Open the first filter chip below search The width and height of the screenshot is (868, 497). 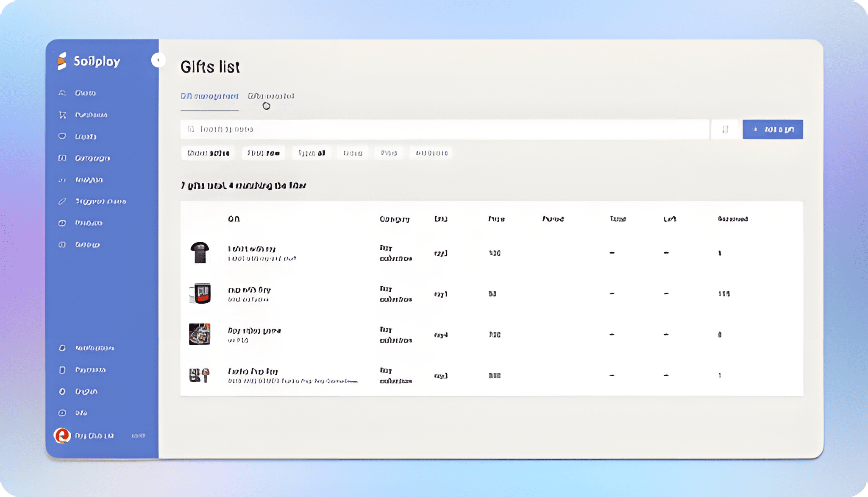pos(208,153)
